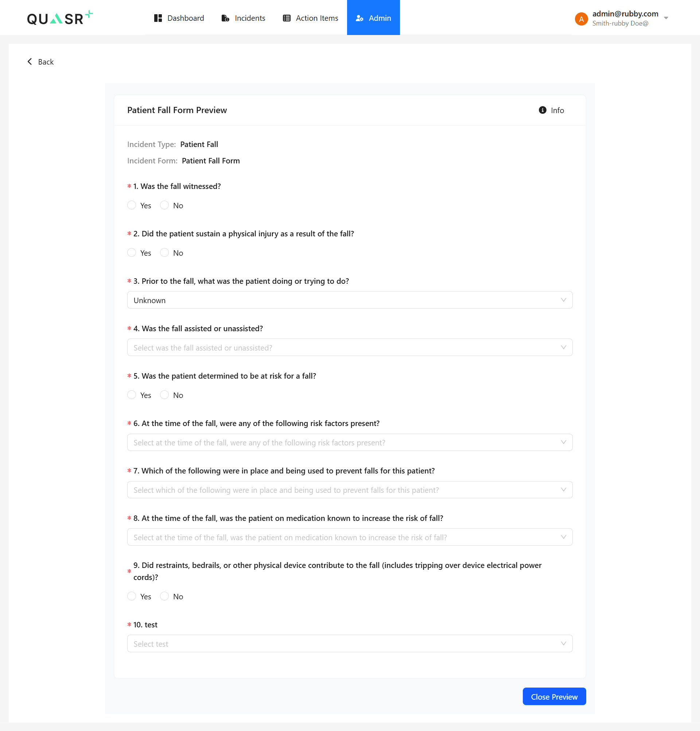Select No for physical injury question
700x731 pixels.
(x=164, y=252)
